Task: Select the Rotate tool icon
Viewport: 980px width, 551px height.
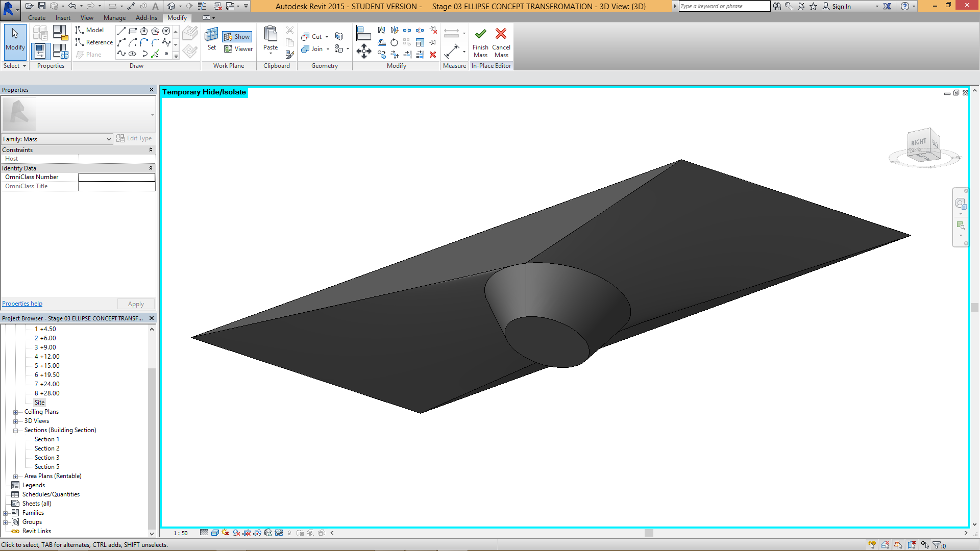Action: pos(394,42)
